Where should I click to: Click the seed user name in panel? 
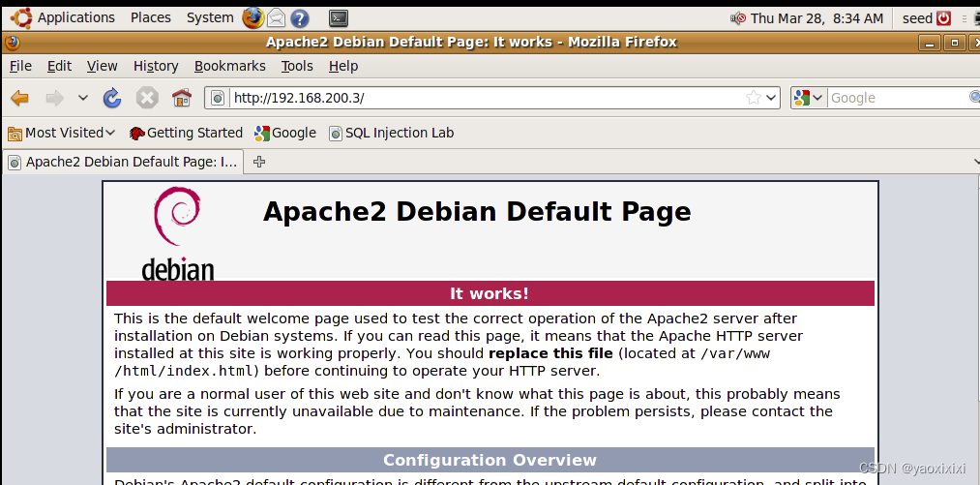click(917, 18)
